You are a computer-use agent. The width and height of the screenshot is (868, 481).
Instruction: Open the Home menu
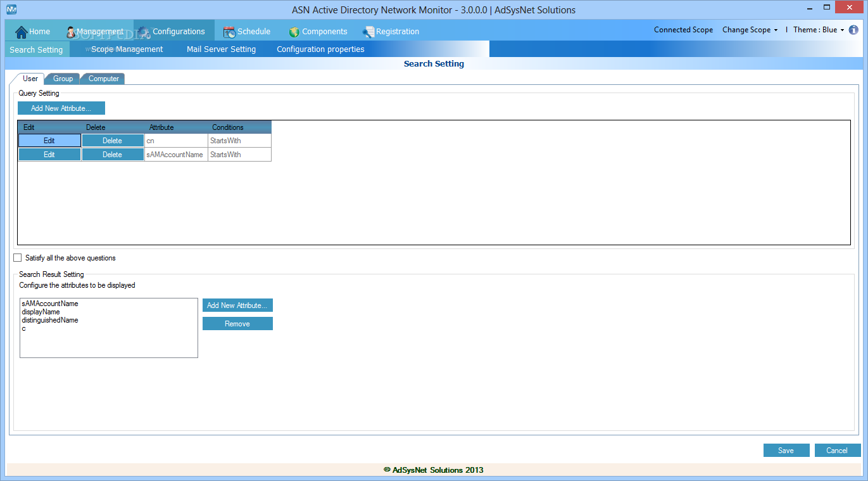(32, 32)
